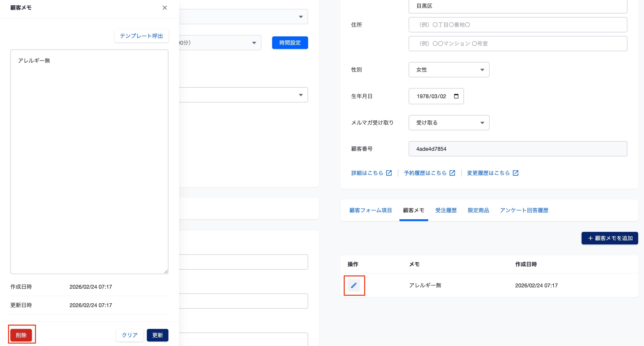Click the 顧客メモ panel title
This screenshot has width=644, height=346.
click(21, 8)
